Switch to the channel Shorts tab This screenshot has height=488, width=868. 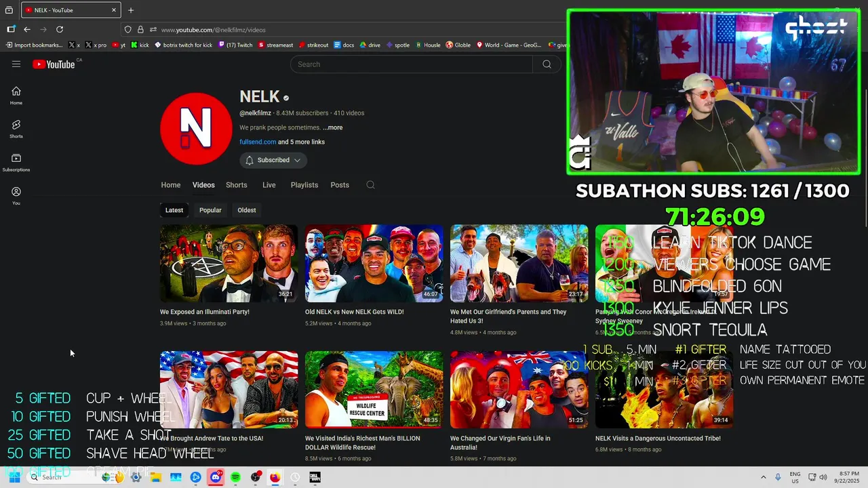tap(236, 185)
